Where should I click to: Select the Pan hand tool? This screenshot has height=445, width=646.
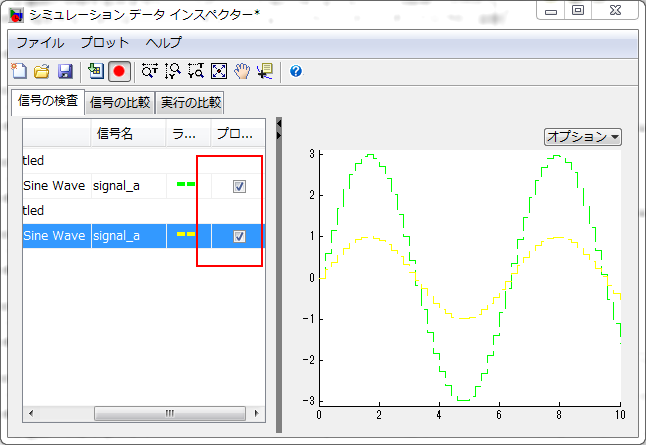click(x=242, y=71)
